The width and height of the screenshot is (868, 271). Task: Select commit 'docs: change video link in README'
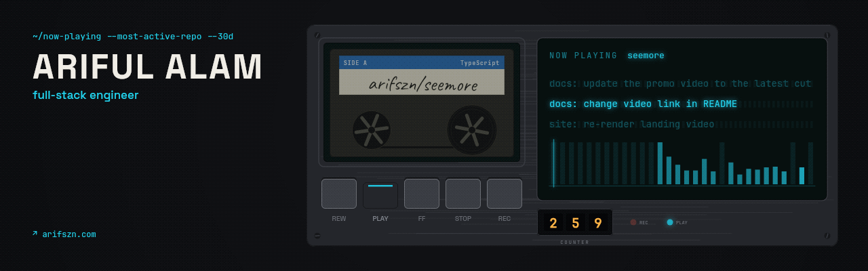pos(643,104)
